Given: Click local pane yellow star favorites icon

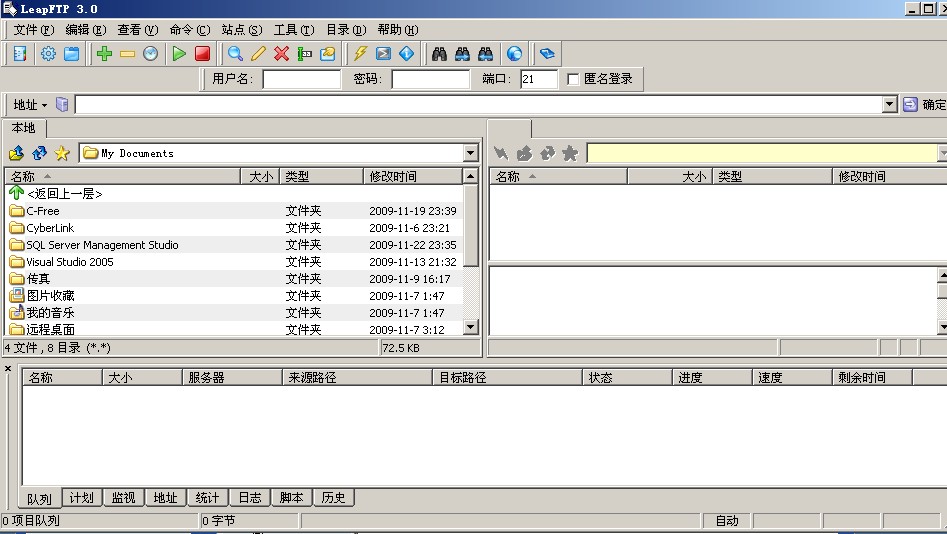Looking at the screenshot, I should 62,153.
